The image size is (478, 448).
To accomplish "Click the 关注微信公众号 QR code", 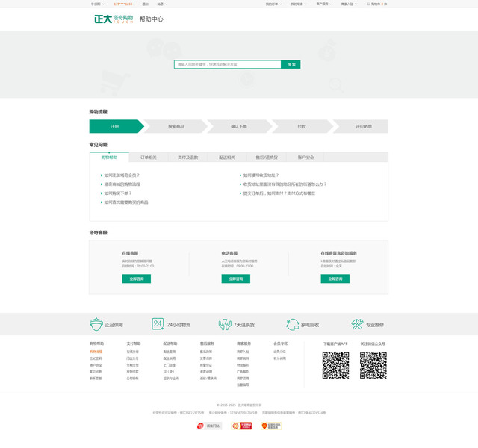I will (373, 365).
